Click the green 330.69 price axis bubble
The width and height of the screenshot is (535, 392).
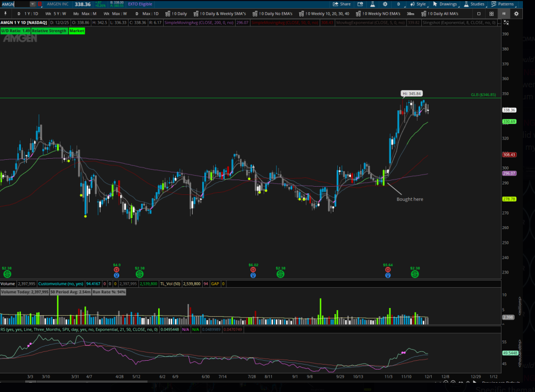tap(509, 122)
